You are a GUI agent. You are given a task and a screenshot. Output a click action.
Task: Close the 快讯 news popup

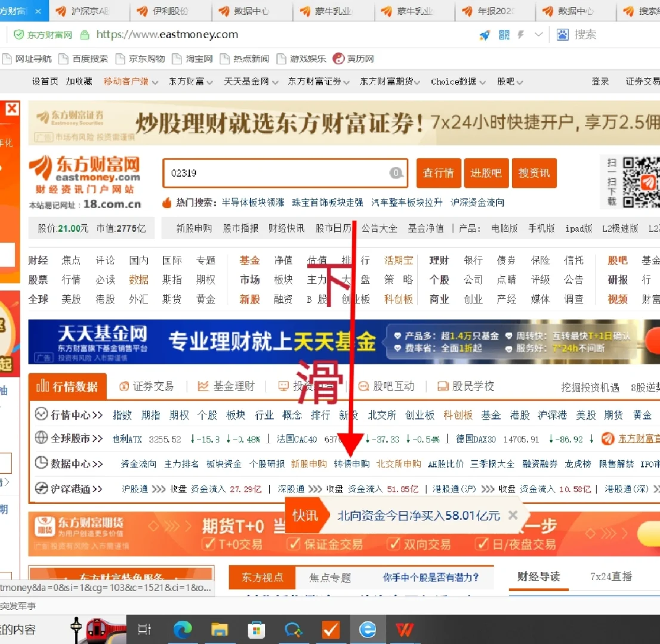513,515
